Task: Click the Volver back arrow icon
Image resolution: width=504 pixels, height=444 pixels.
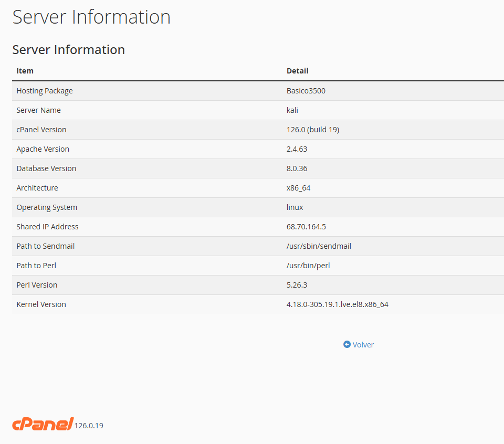Action: pos(347,344)
